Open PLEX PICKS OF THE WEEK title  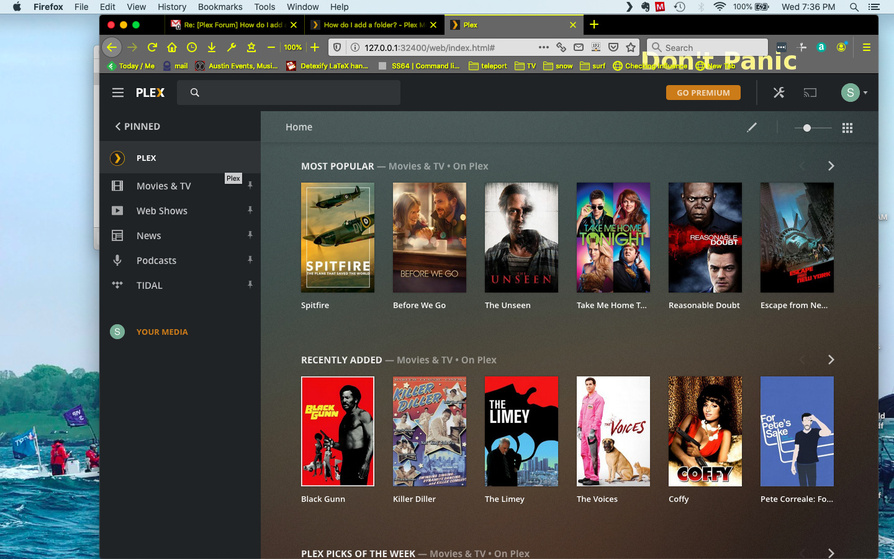[x=358, y=553]
